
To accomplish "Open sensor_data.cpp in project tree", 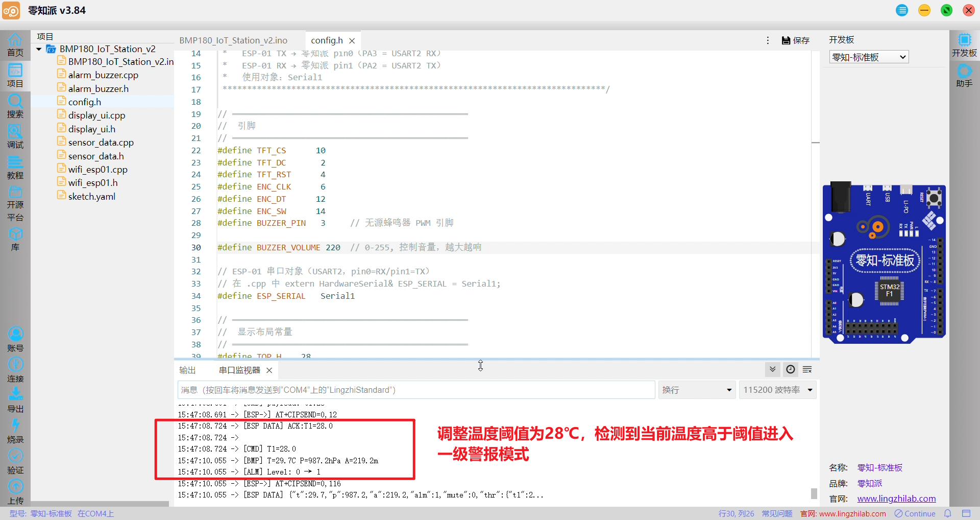I will coord(101,143).
